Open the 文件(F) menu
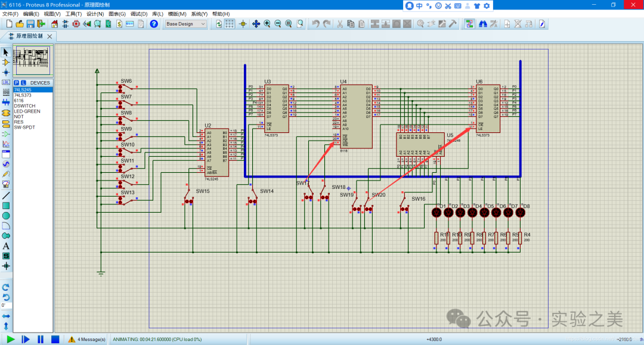644x345 pixels. click(x=10, y=14)
